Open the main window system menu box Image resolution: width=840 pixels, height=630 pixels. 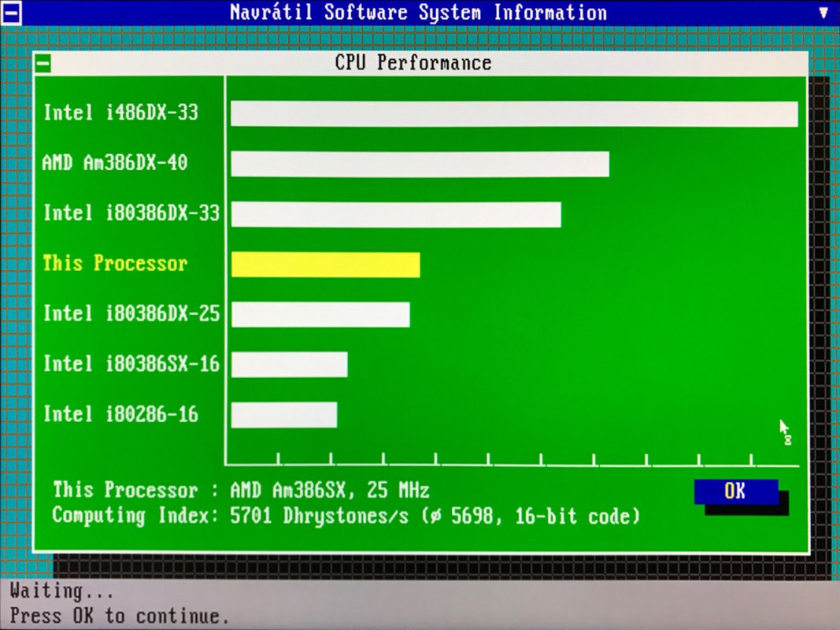coord(12,13)
